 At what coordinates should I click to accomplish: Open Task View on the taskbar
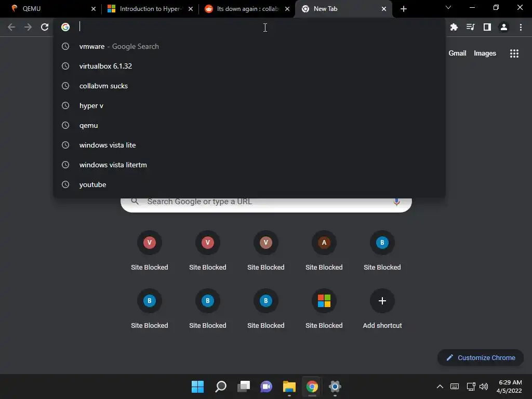(244, 387)
